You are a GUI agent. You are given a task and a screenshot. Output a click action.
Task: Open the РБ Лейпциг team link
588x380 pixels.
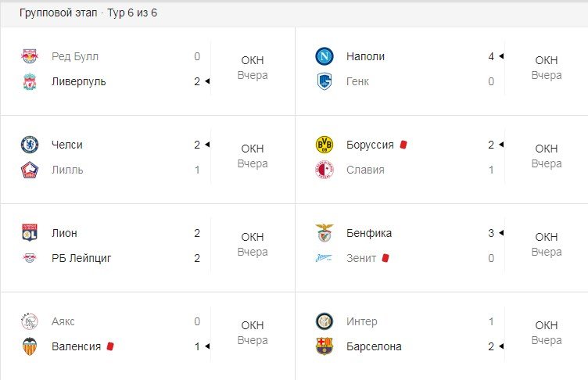pyautogui.click(x=81, y=258)
